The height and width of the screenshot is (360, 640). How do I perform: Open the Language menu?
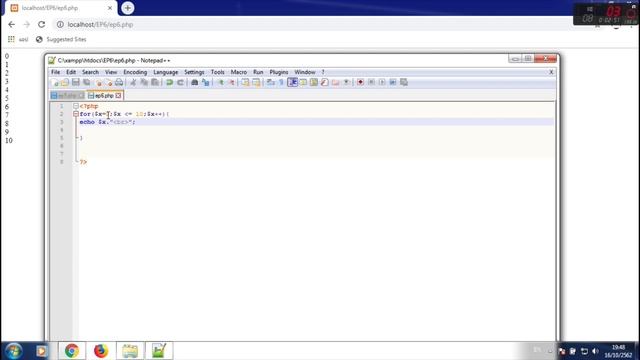click(x=165, y=72)
